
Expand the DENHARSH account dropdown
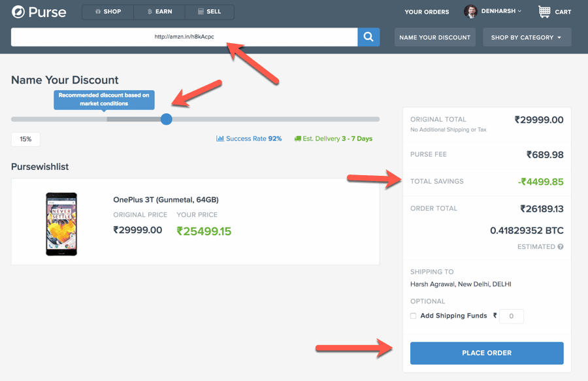[501, 11]
